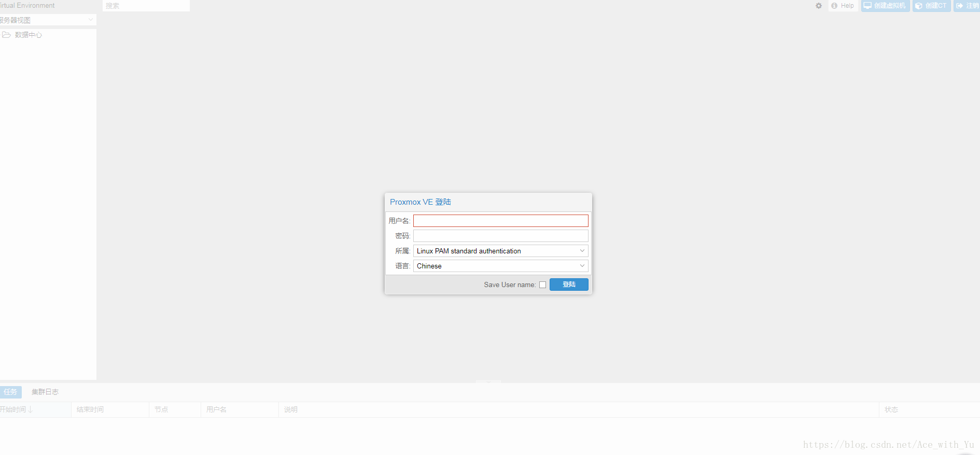The width and height of the screenshot is (980, 455).
Task: Click the 用户名 column header in log table
Action: pos(240,409)
